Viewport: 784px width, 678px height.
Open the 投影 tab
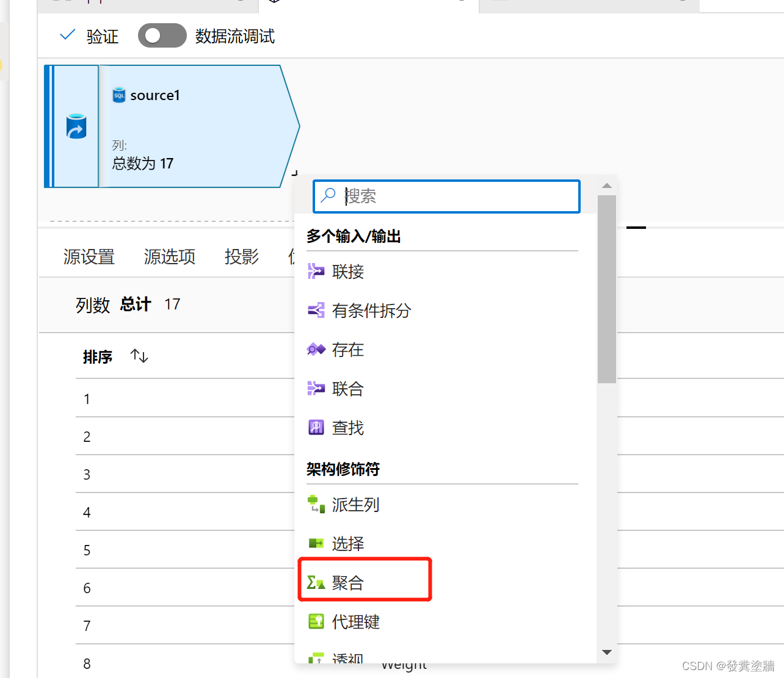pyautogui.click(x=242, y=257)
